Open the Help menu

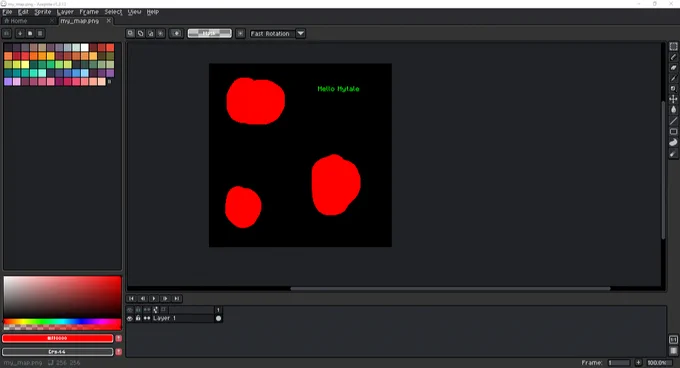point(153,12)
